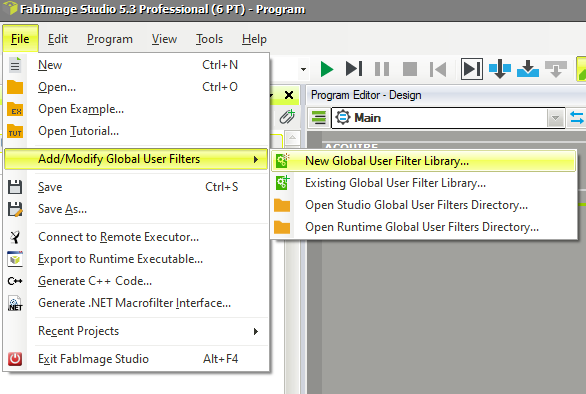Open the Program menu in menu bar
Image resolution: width=586 pixels, height=394 pixels.
coord(110,39)
